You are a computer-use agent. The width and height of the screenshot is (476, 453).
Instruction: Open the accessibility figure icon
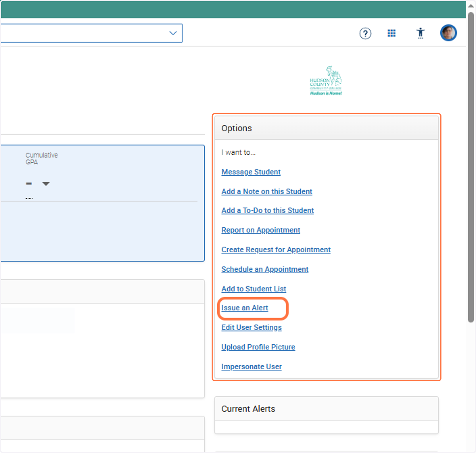click(x=420, y=33)
